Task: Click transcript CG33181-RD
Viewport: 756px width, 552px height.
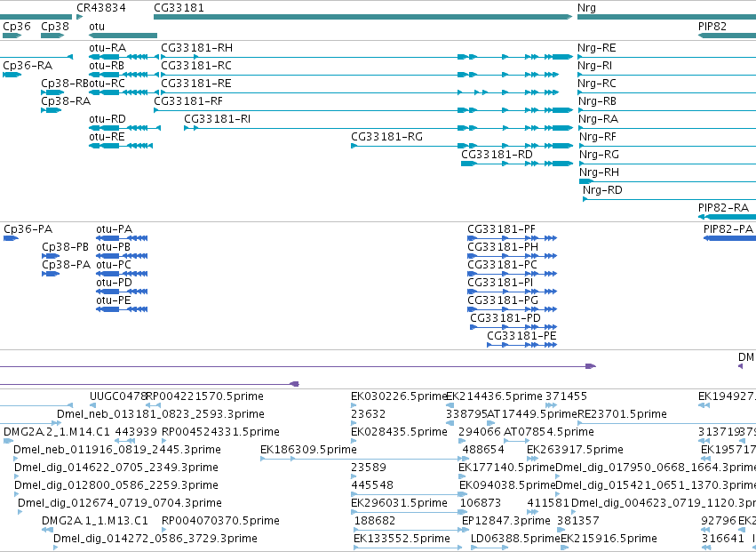Action: click(x=517, y=164)
